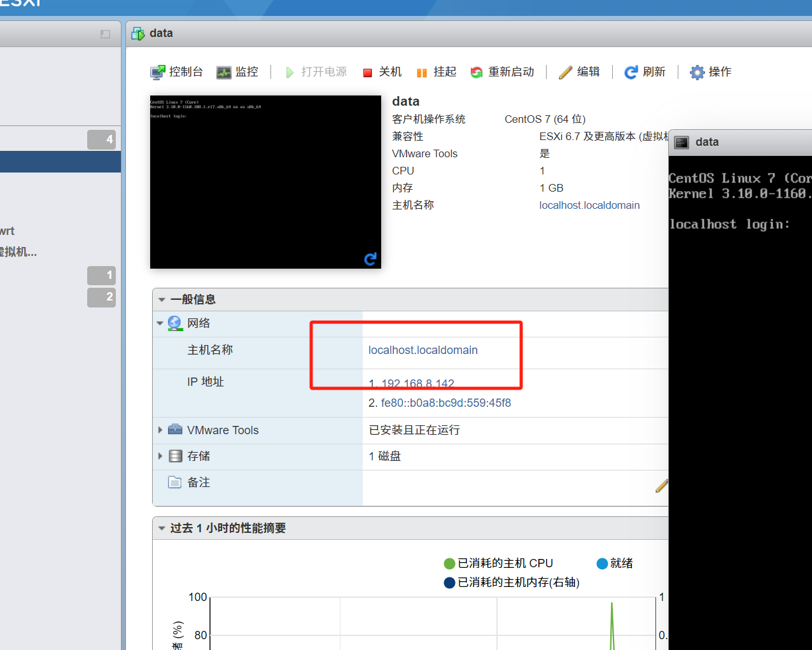812x650 pixels.
Task: Open the 操作 gear actions menu
Action: (711, 72)
